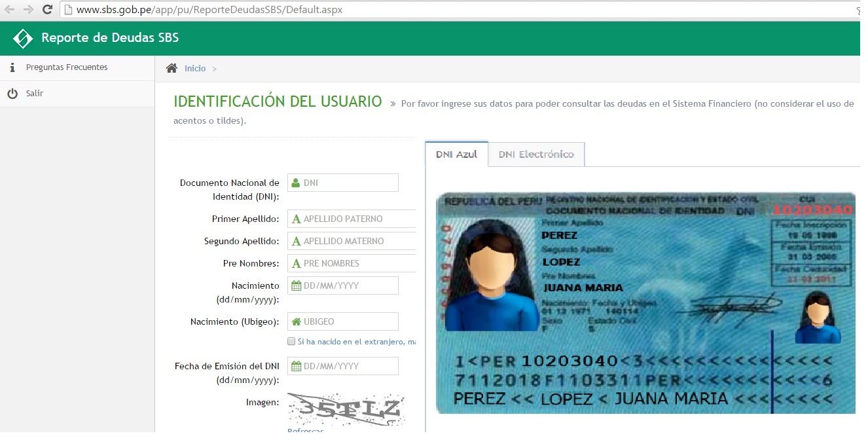The image size is (868, 440).
Task: Switch to the DNI Electrónico tab
Action: coord(535,155)
